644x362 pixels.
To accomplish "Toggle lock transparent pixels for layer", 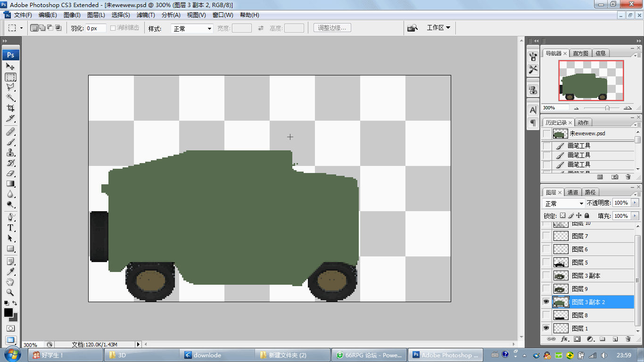I will [x=562, y=215].
